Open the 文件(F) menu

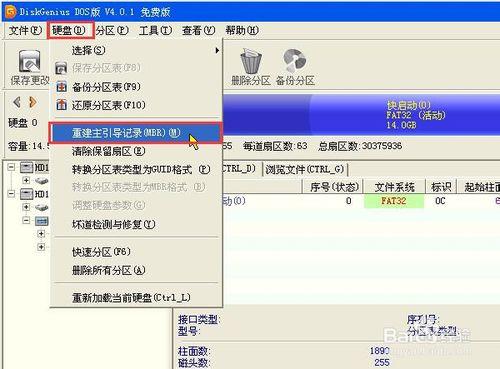25,31
